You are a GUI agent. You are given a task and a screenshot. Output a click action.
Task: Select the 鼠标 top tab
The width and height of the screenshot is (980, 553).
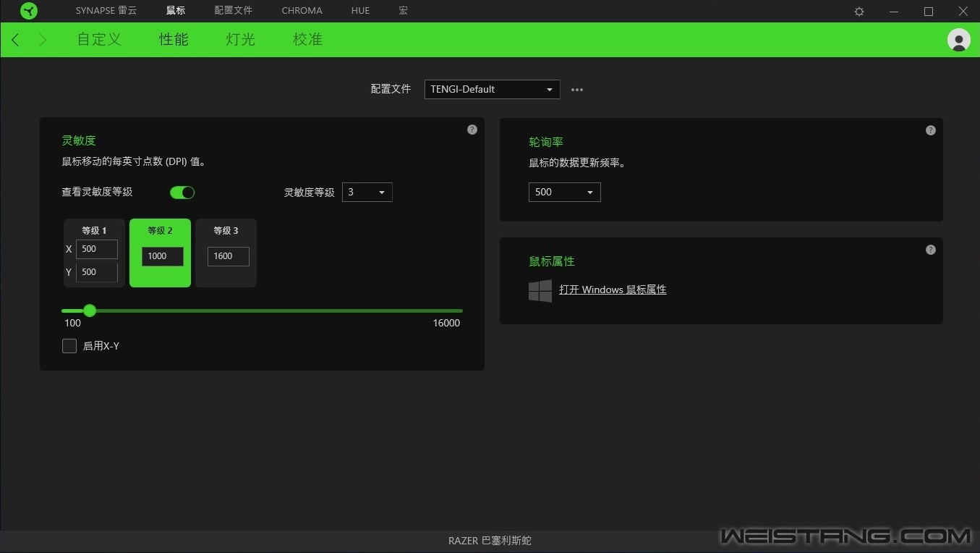click(176, 11)
